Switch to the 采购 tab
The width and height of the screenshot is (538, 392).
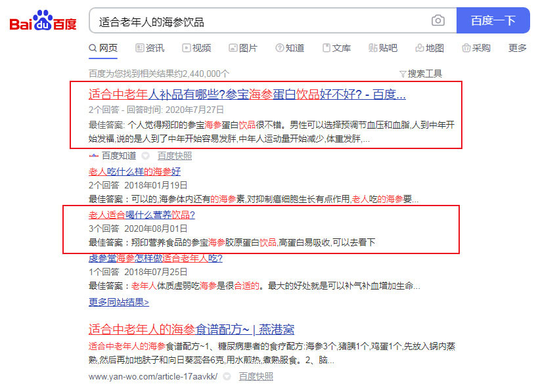click(x=476, y=48)
